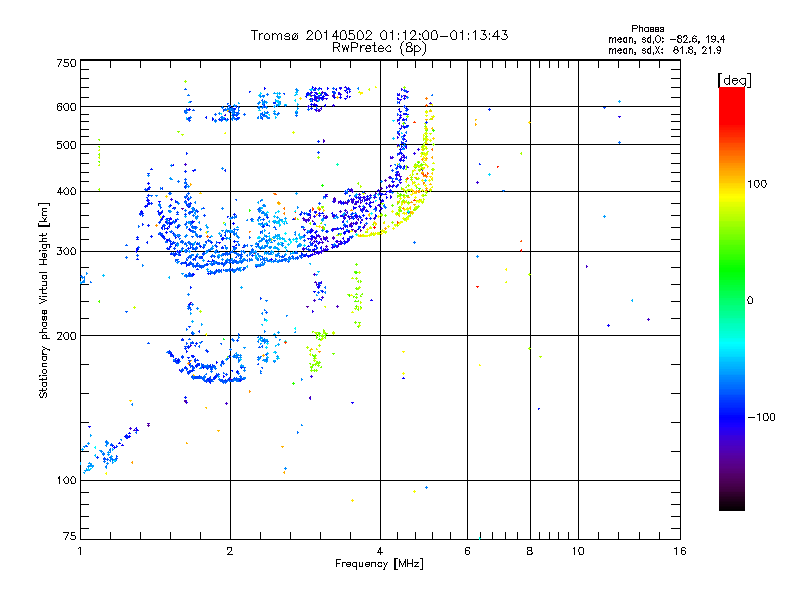This screenshot has width=800, height=600.
Task: Click the colorbar tick label '100'
Action: [x=757, y=184]
